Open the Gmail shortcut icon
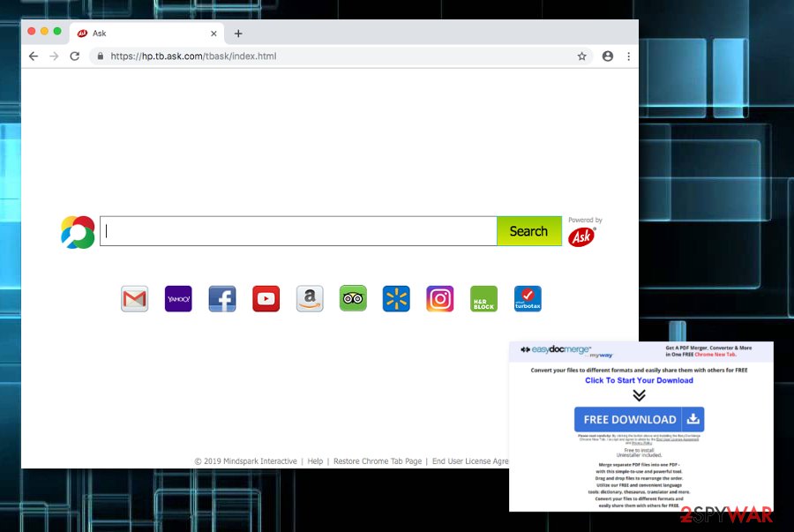This screenshot has height=532, width=794. (135, 299)
